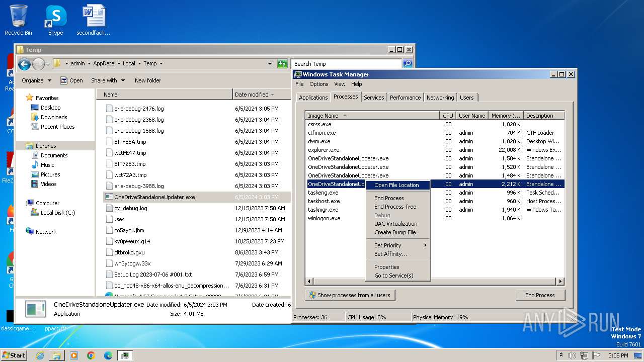Show hidden tray icons arrow
Screen dimensions: 644x362
tap(561, 355)
